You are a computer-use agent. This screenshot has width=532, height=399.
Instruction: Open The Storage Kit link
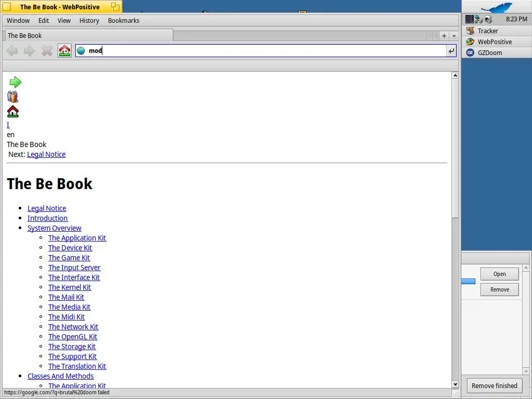click(x=72, y=346)
